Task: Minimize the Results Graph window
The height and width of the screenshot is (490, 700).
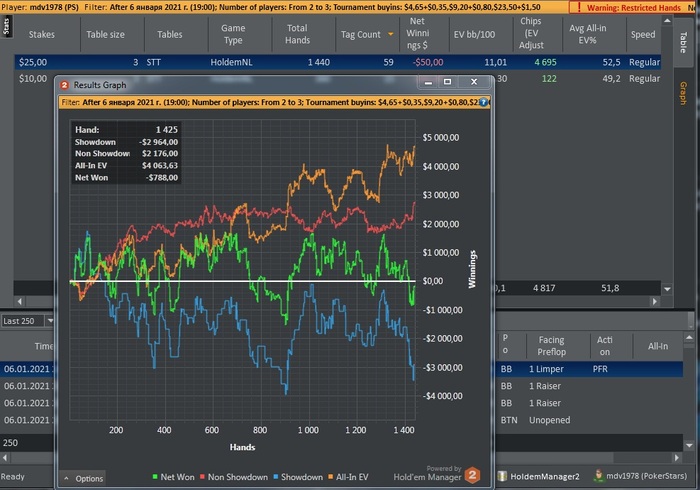Action: pyautogui.click(x=428, y=82)
